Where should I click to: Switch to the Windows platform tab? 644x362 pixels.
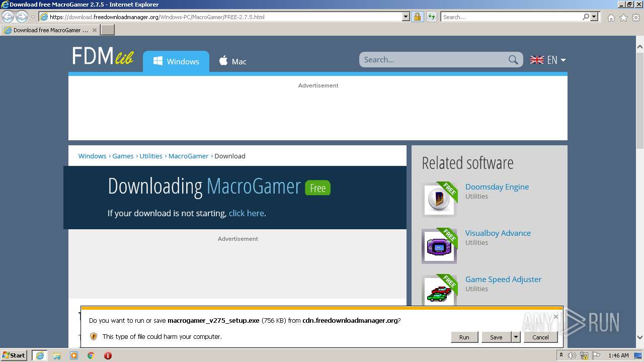[x=176, y=61]
